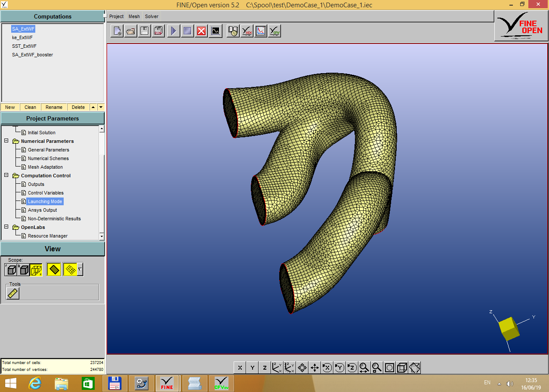Toggle the XYZ coordinate axes icon
The width and height of the screenshot is (549, 392).
[x=278, y=367]
